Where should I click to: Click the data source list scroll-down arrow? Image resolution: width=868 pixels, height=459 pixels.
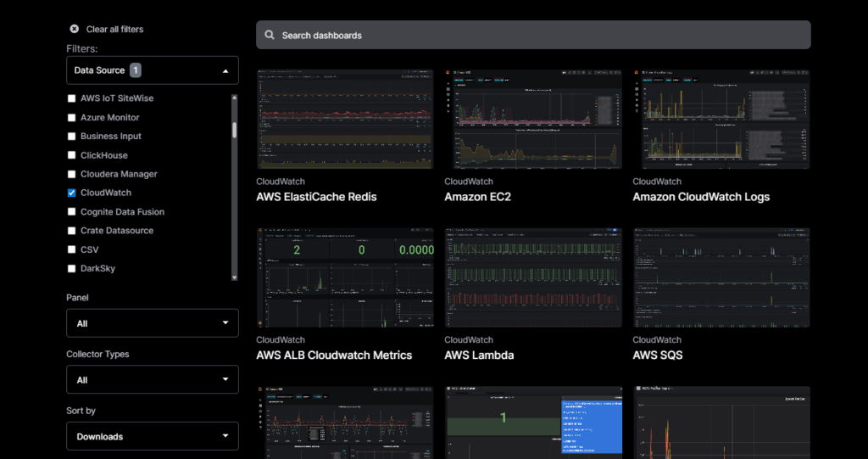tap(234, 277)
